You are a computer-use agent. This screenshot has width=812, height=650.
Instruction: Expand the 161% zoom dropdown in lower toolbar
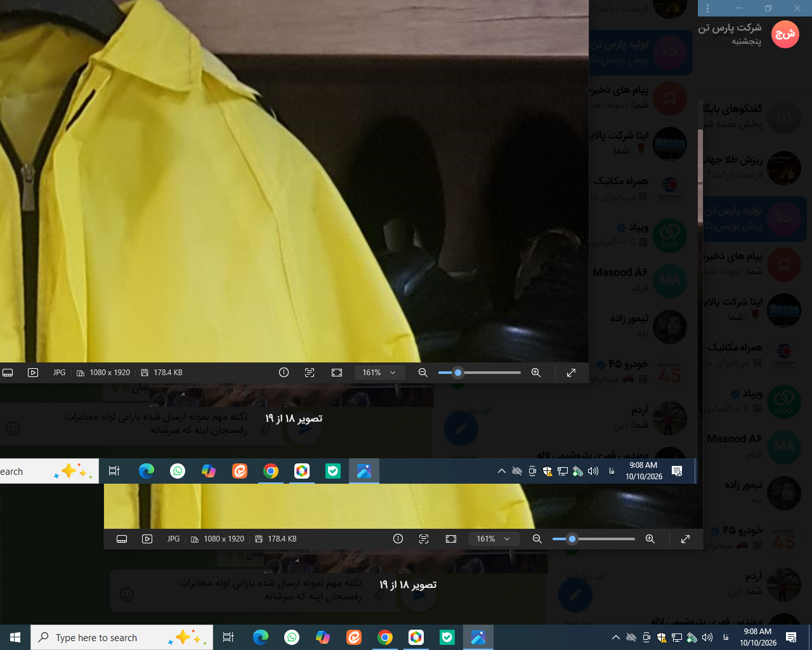[494, 539]
